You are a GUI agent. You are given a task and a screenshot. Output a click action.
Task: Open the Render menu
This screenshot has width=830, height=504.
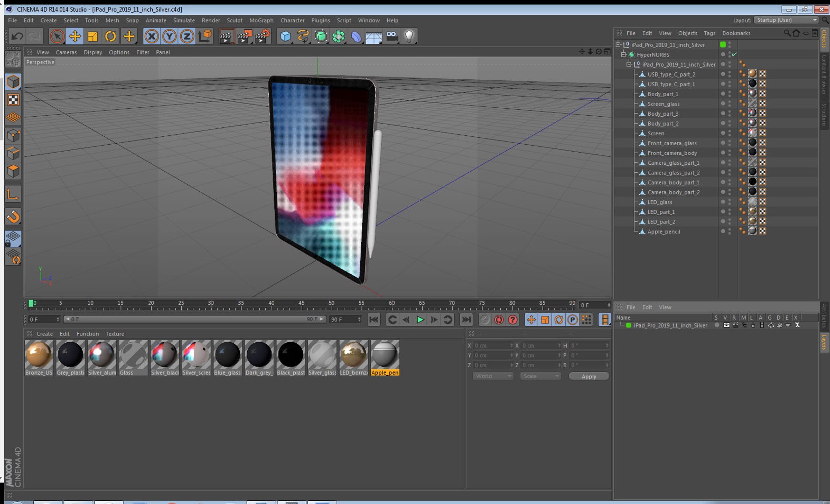pos(211,21)
